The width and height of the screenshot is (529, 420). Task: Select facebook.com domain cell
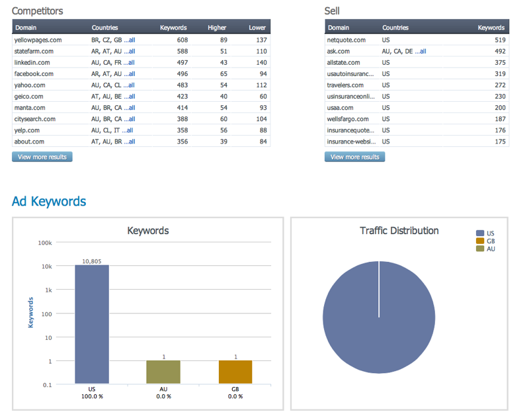pos(34,74)
